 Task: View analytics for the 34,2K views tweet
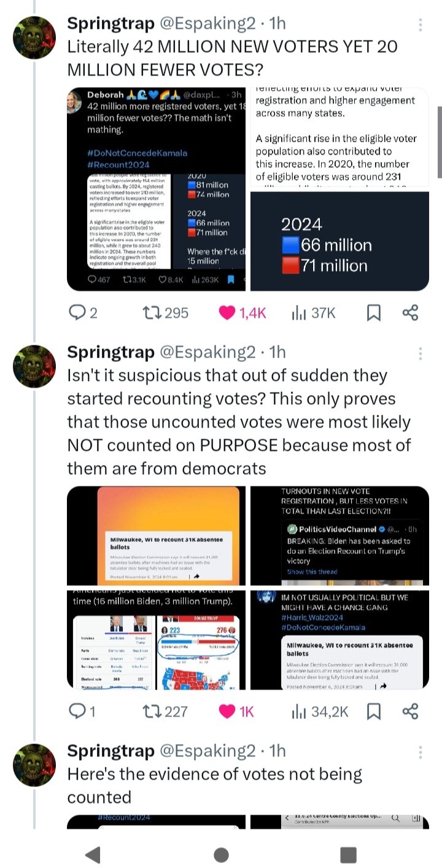(298, 712)
